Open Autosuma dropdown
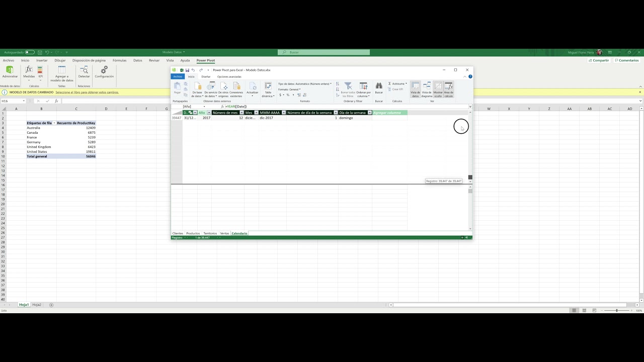The image size is (644, 362). [397, 83]
